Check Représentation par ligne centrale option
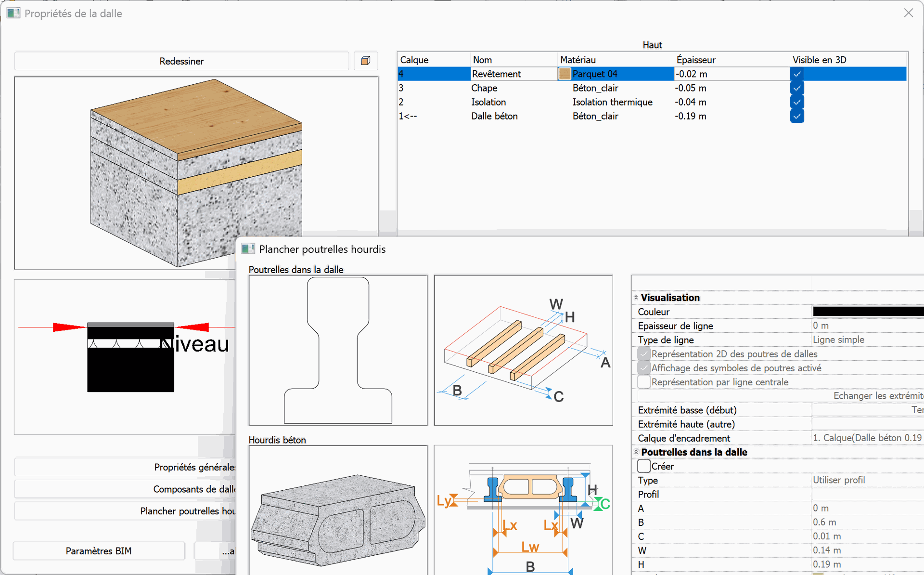Viewport: 924px width, 575px height. (x=643, y=382)
